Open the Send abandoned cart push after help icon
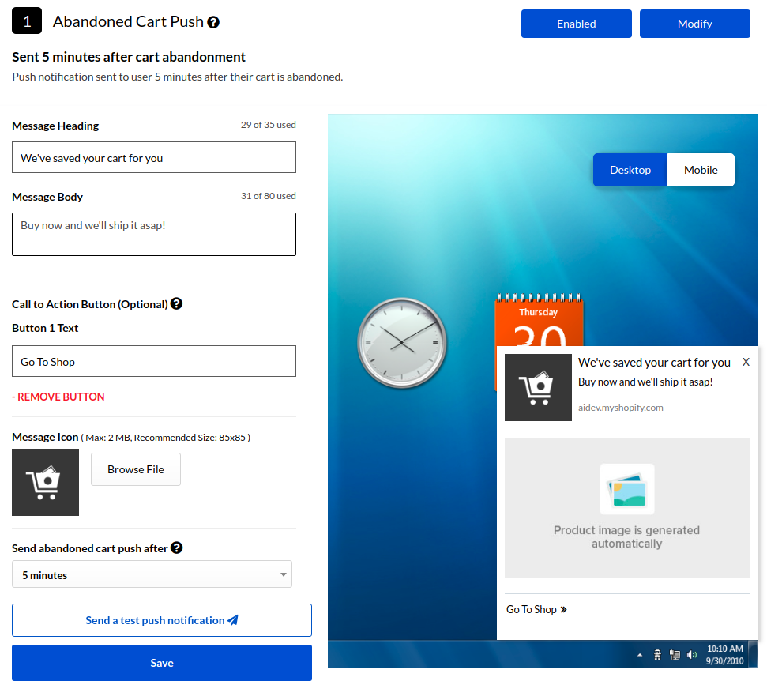The image size is (767, 700). click(177, 548)
